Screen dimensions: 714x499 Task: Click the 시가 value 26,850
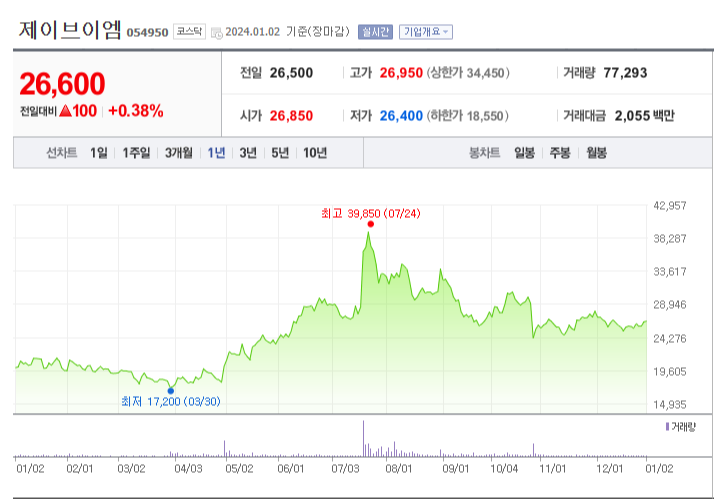tap(291, 116)
